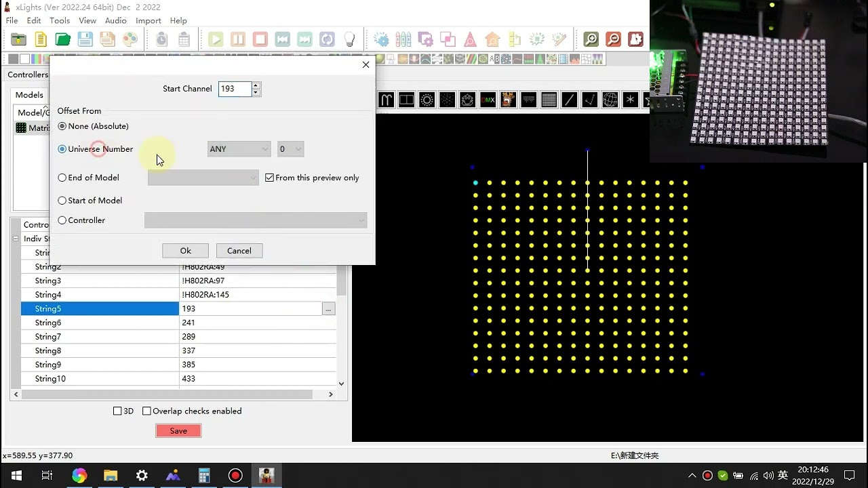
Task: Click Cancel in Start Channel dialog
Action: tap(239, 251)
